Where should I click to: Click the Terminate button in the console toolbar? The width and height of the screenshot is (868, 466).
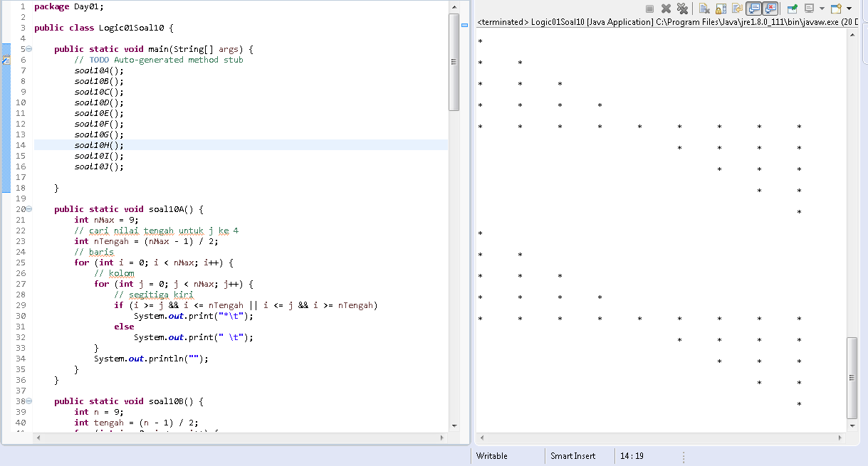[x=648, y=9]
